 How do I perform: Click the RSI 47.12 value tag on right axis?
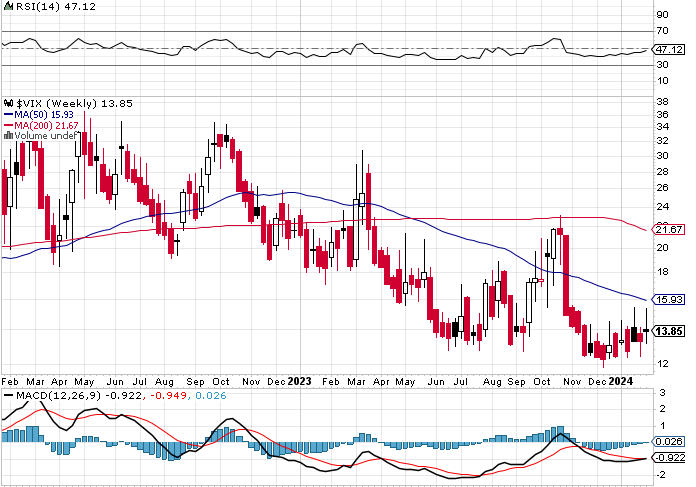[x=667, y=49]
